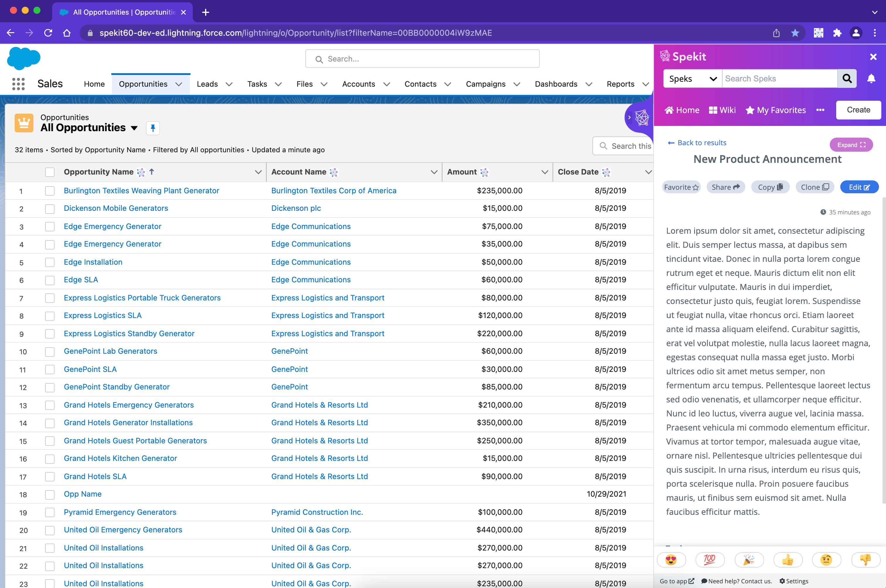The image size is (886, 588).
Task: Click the Spekit Create button
Action: pos(858,110)
